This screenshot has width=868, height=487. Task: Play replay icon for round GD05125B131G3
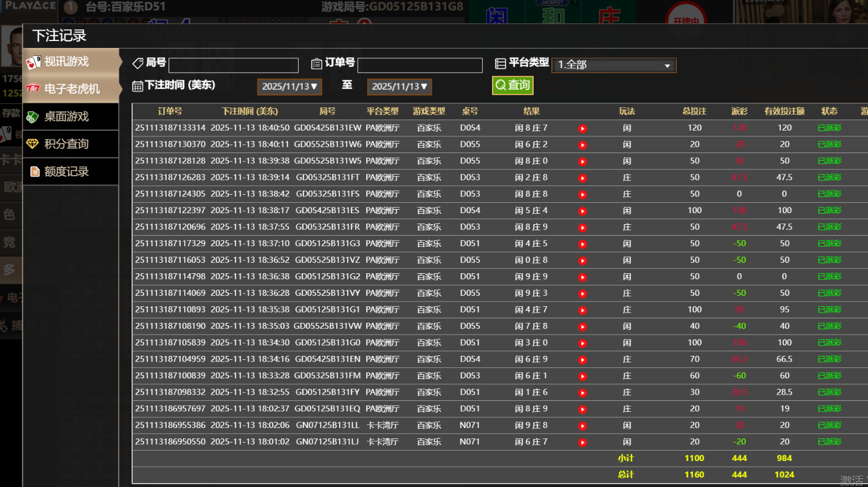pyautogui.click(x=582, y=244)
